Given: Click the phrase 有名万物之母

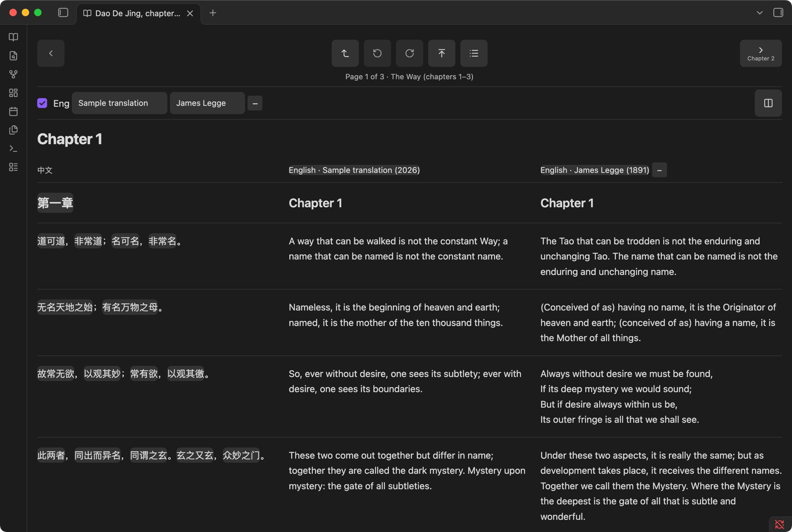Looking at the screenshot, I should click(x=130, y=307).
